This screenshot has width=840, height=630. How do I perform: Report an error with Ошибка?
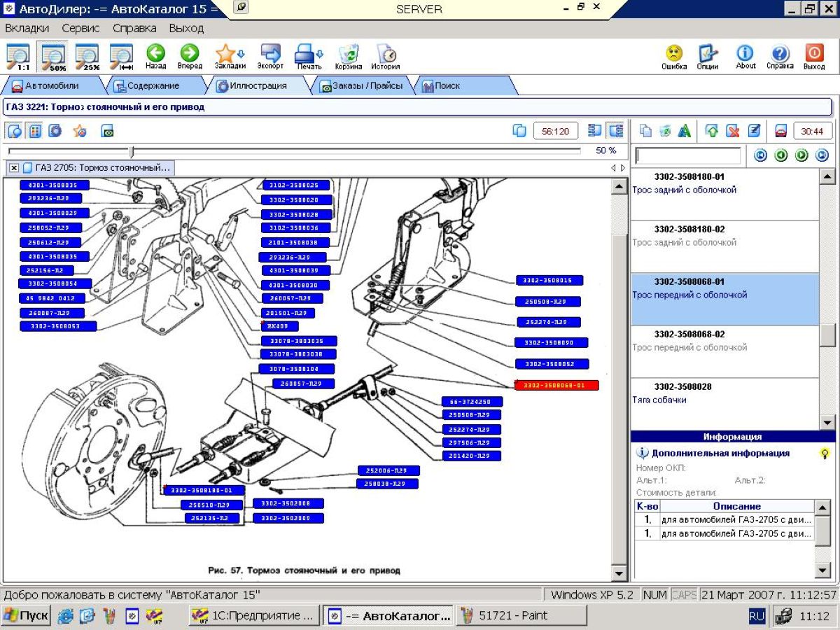[674, 57]
